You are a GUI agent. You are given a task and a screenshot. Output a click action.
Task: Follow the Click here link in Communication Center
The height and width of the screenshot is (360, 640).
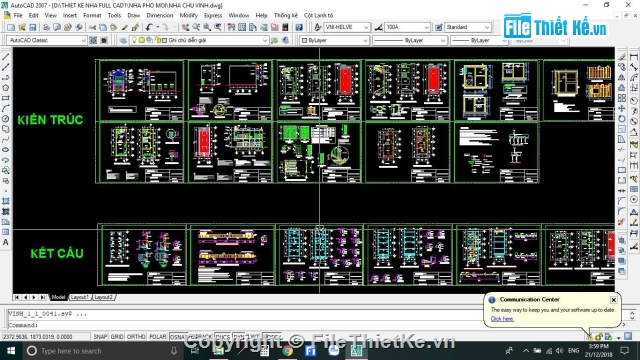pos(502,319)
